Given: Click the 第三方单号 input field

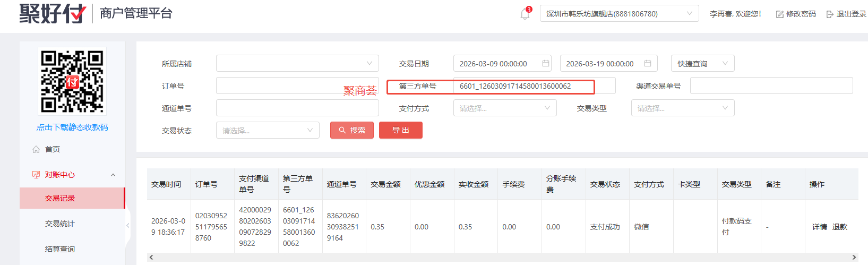Looking at the screenshot, I should [x=534, y=86].
